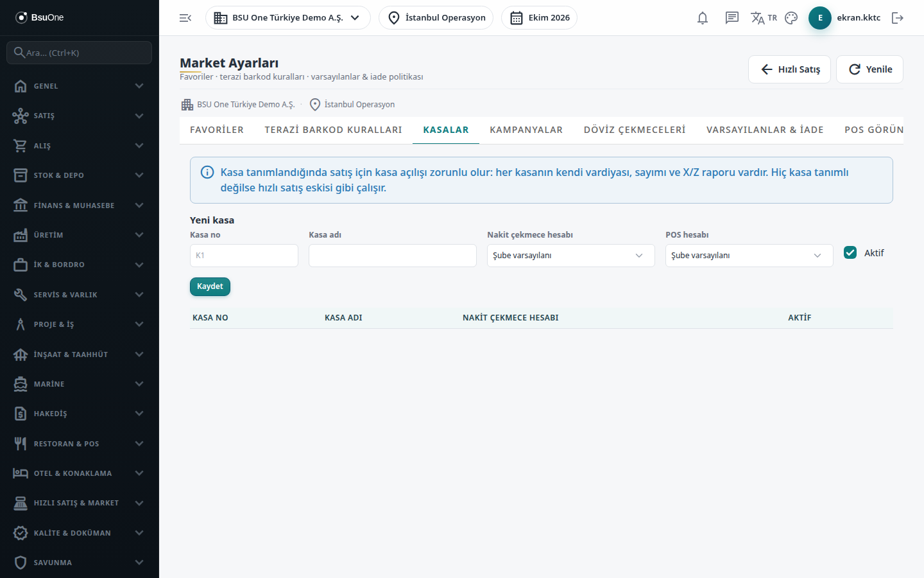Open the notifications bell
The image size is (924, 578).
point(703,18)
